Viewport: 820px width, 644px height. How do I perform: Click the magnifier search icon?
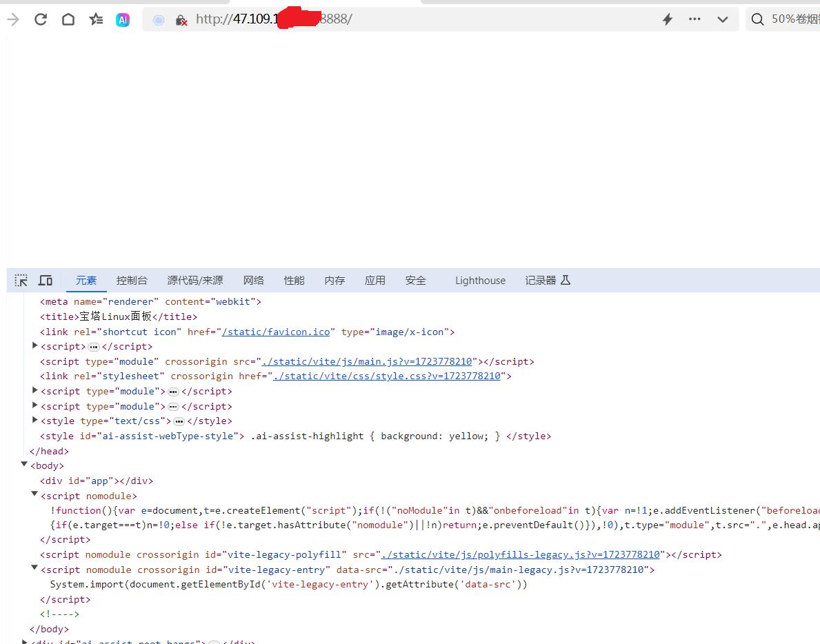tap(757, 20)
